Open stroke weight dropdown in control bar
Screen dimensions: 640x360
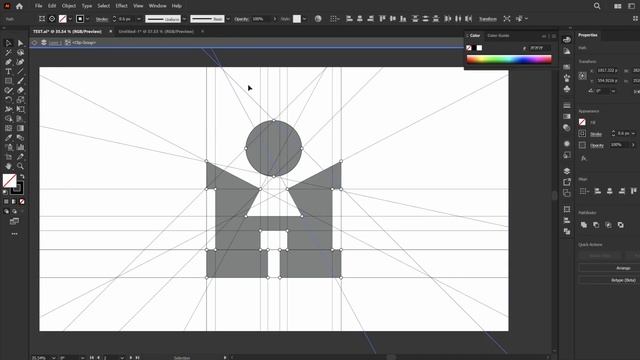[139, 19]
